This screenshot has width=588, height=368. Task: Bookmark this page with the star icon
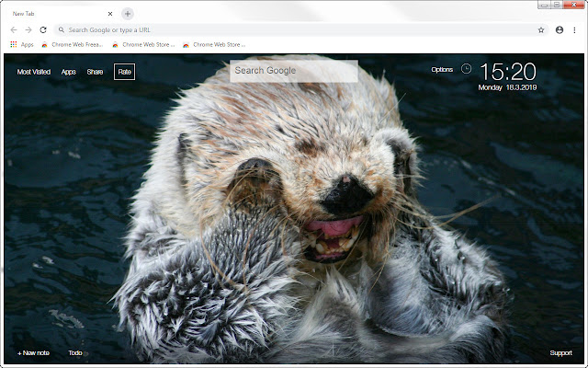[x=541, y=30]
